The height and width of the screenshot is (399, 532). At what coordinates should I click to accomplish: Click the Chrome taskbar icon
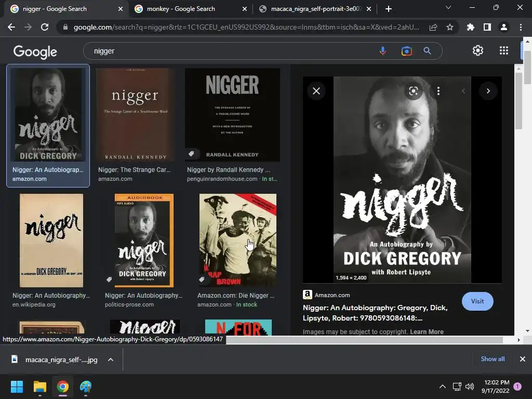(x=63, y=387)
